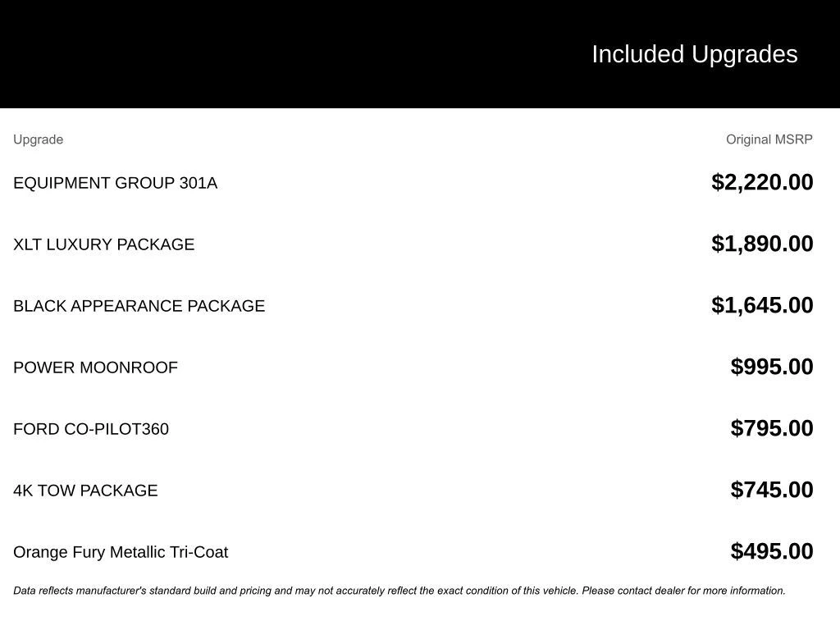Image resolution: width=840 pixels, height=630 pixels.
Task: Click the $745.00 price
Action: [x=771, y=490]
